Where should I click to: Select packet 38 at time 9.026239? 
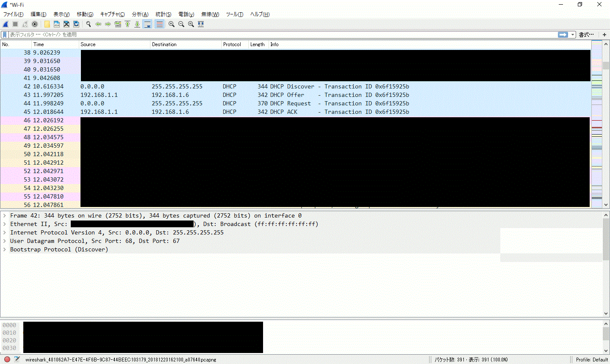[x=295, y=52]
